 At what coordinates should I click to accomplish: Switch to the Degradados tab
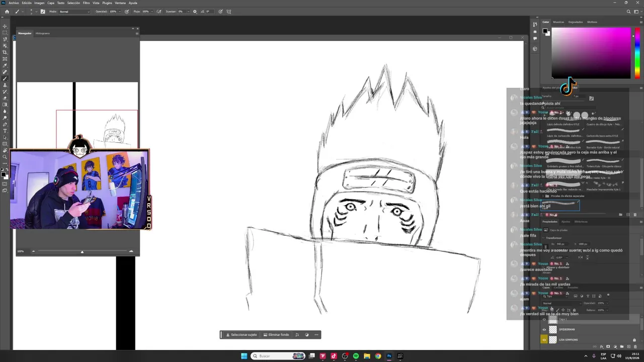575,22
